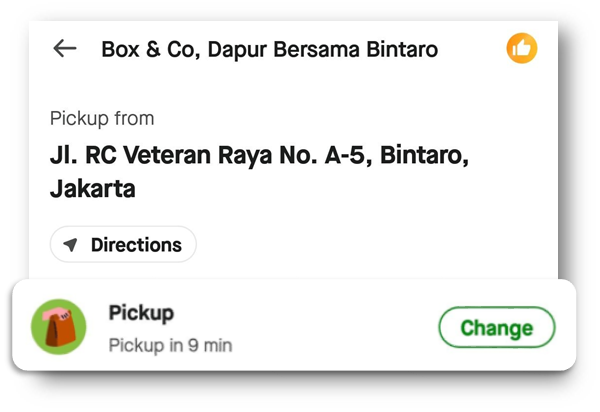Click the "Box & Co" part of the title
Screen dimensions: 600x412
(139, 49)
